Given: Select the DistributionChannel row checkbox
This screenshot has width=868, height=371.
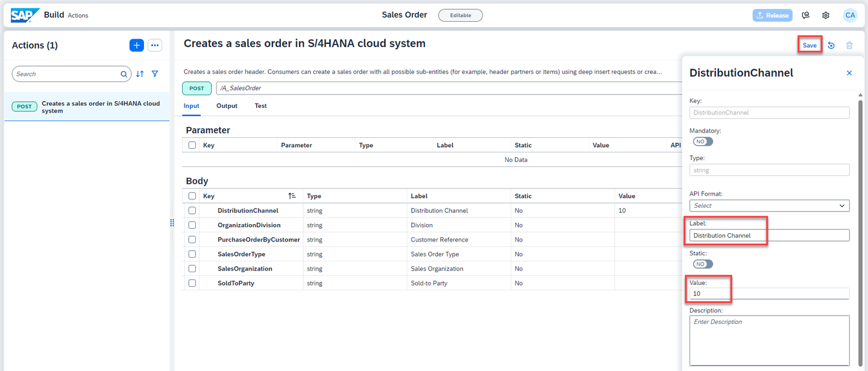Looking at the screenshot, I should coord(192,211).
